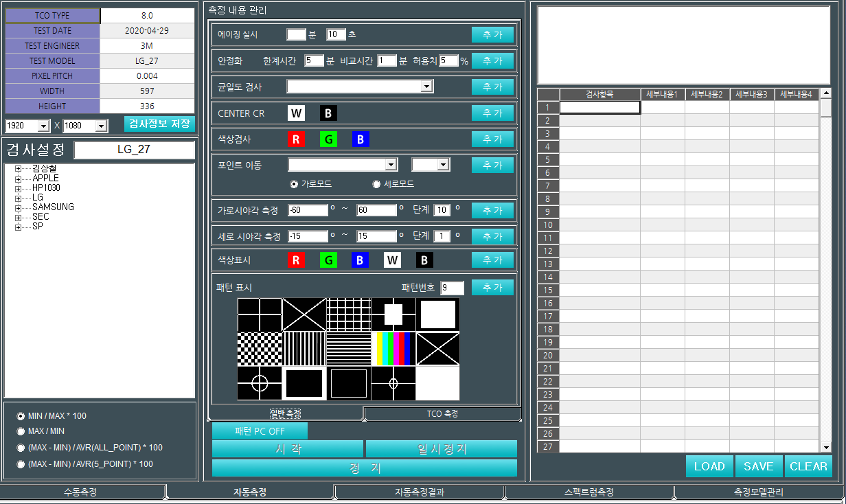
Task: Open the wide 포인트 이동 dropdown
Action: click(x=391, y=165)
